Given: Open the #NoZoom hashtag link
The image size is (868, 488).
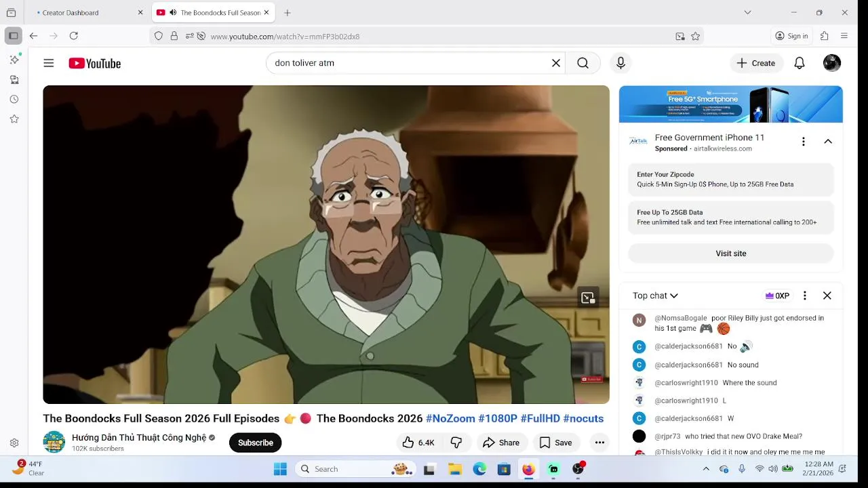Looking at the screenshot, I should [450, 418].
